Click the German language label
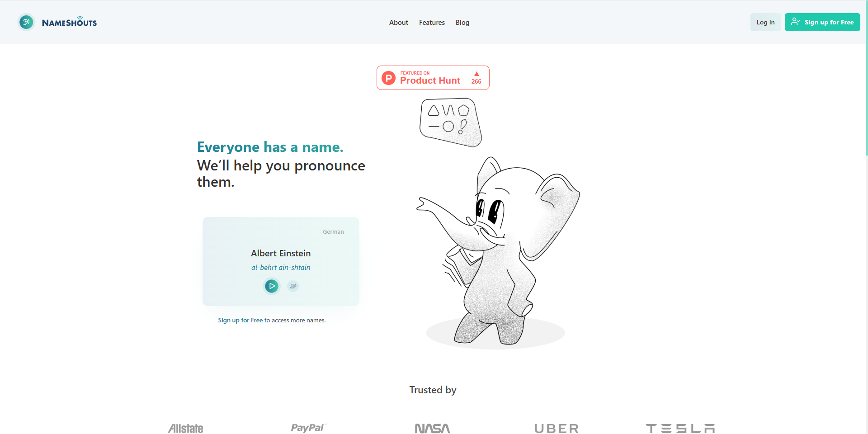 333,231
